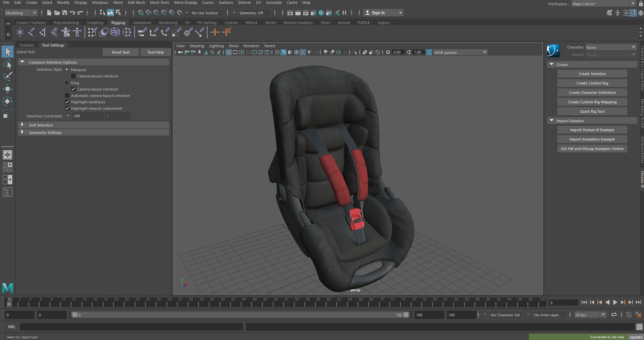Open the Mesh Tools menu
Screen dimensions: 644x340
(159, 3)
